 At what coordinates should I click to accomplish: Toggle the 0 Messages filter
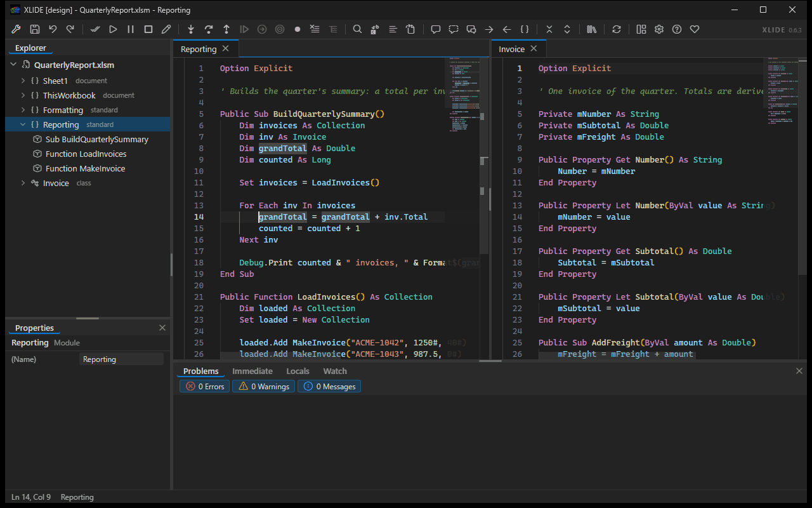pos(329,386)
